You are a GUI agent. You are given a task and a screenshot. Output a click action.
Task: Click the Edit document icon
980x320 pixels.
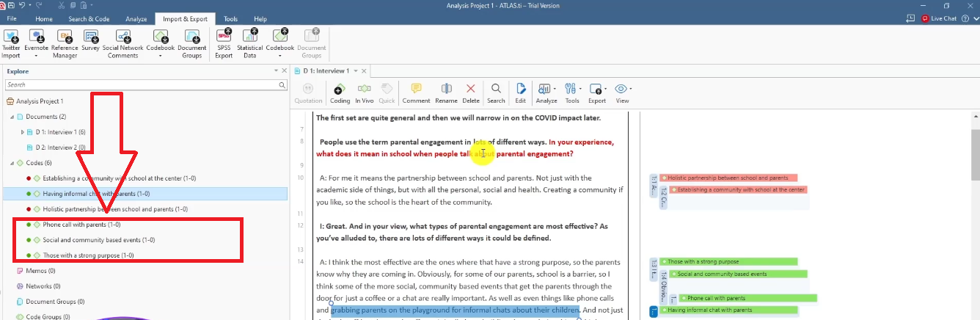(521, 87)
